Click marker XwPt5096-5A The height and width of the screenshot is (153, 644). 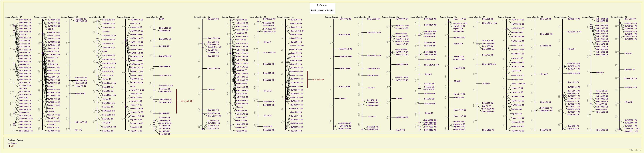(402, 117)
